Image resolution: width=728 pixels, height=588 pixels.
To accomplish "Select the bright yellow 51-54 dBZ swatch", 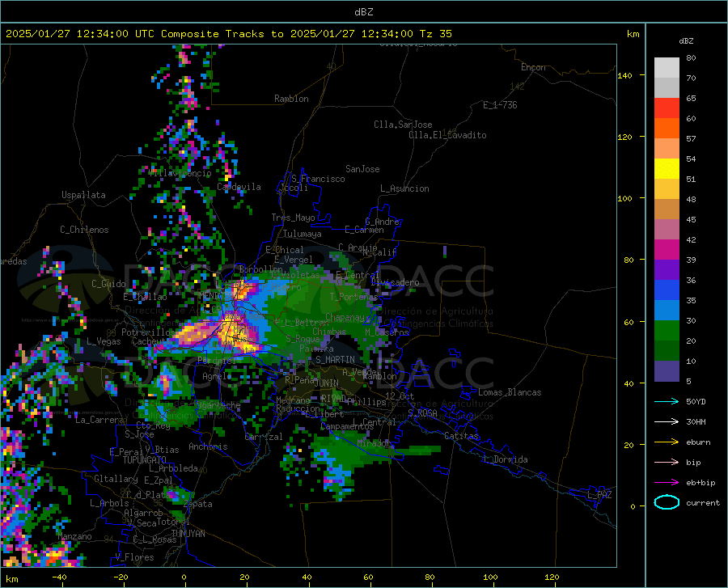I will click(x=667, y=169).
